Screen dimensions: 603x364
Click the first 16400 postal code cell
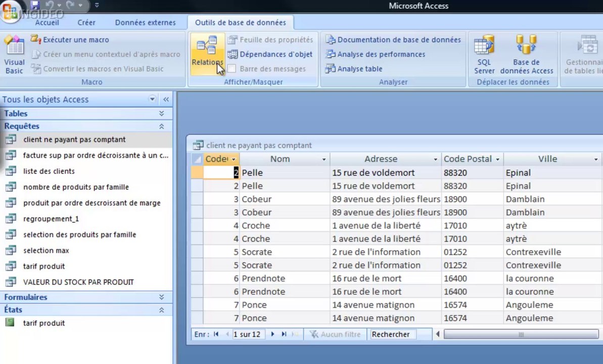tap(472, 279)
